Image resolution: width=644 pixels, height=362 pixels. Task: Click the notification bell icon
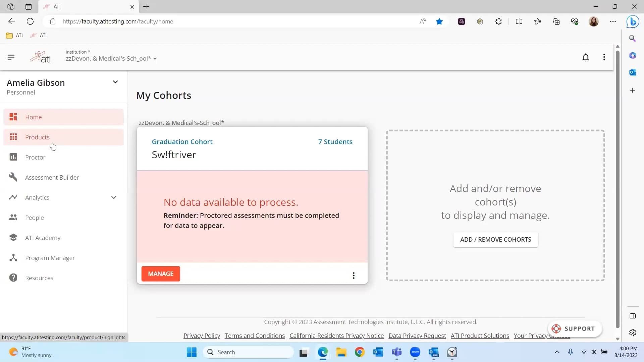pos(586,57)
